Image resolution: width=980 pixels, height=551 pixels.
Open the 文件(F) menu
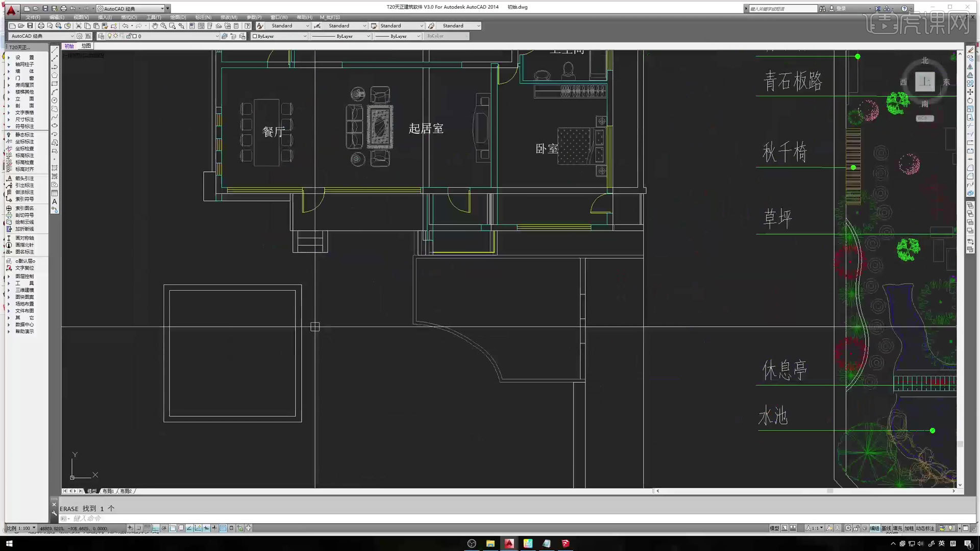pyautogui.click(x=33, y=17)
